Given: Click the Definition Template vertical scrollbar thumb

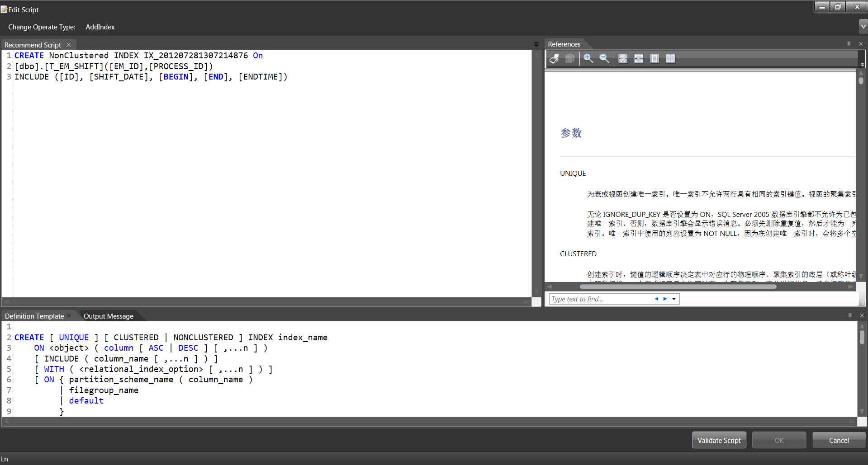Looking at the screenshot, I should [862, 337].
